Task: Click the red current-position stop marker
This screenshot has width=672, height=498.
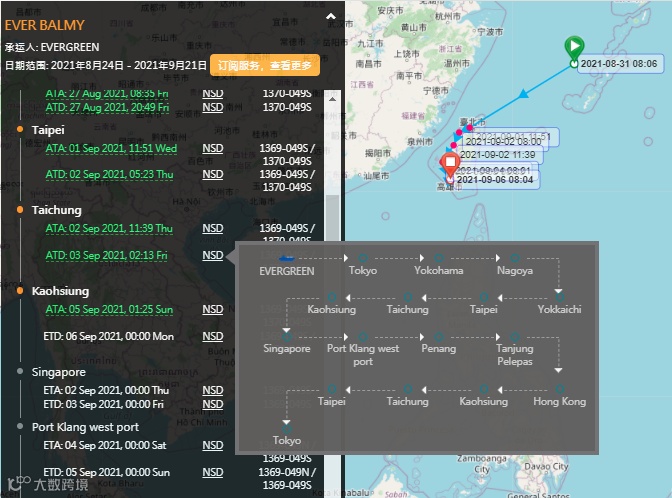Action: point(450,163)
